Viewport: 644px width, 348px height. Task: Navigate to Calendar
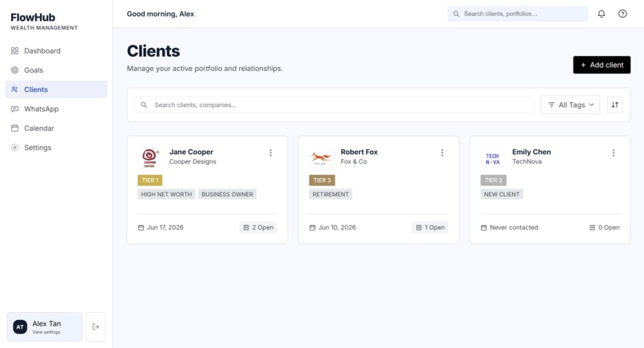point(56,128)
